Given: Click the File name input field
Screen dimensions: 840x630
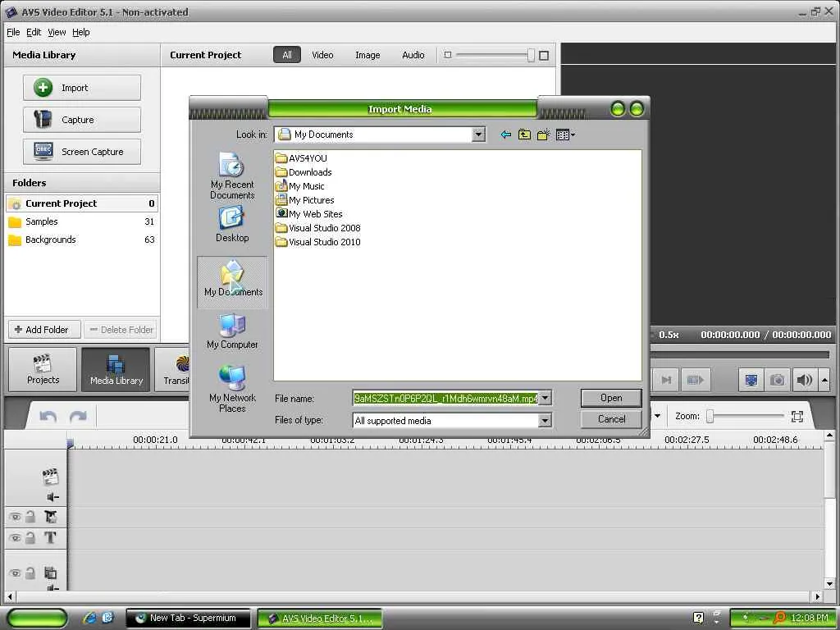Looking at the screenshot, I should pyautogui.click(x=445, y=398).
